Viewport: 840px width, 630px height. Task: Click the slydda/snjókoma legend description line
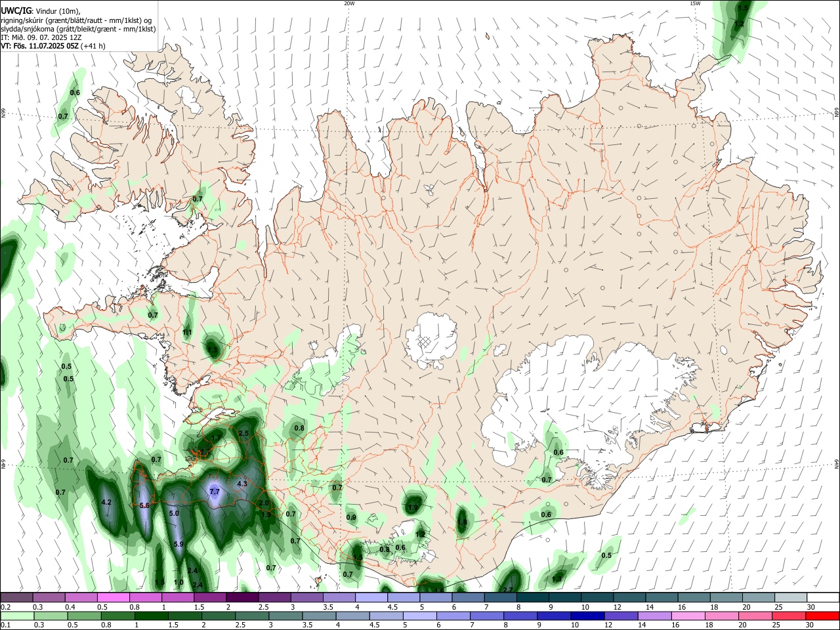[x=78, y=29]
